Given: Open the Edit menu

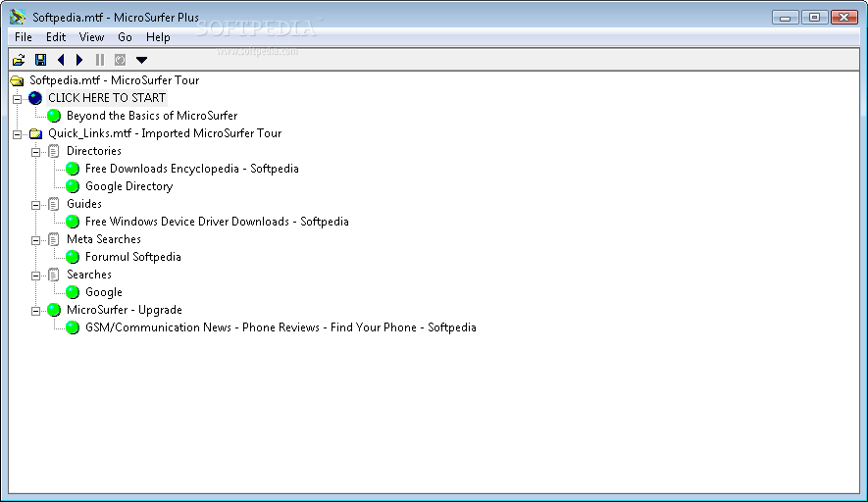Looking at the screenshot, I should click(56, 37).
